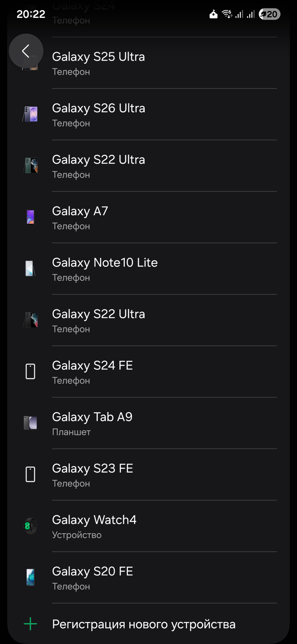297x644 pixels.
Task: Tap the Wi-Fi status icon
Action: coord(227,14)
